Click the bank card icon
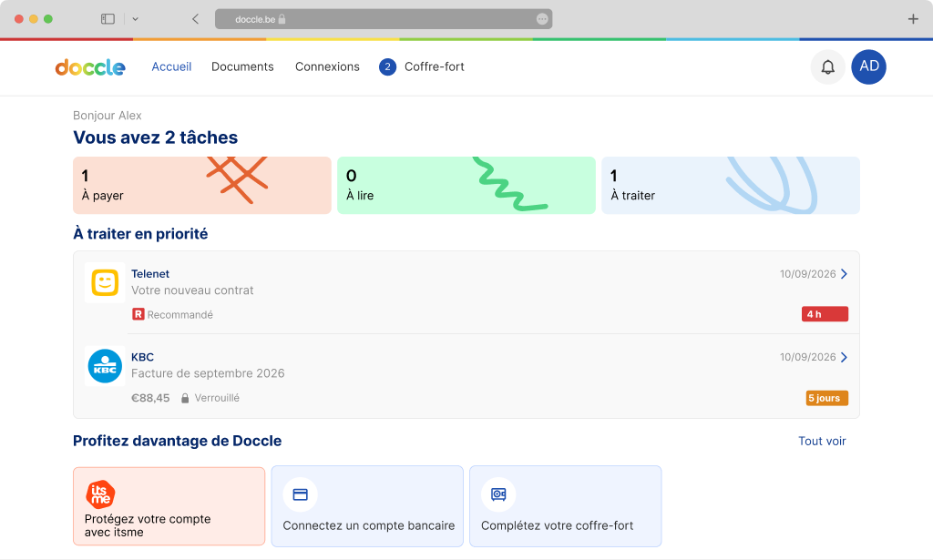This screenshot has width=933, height=560. 300,494
